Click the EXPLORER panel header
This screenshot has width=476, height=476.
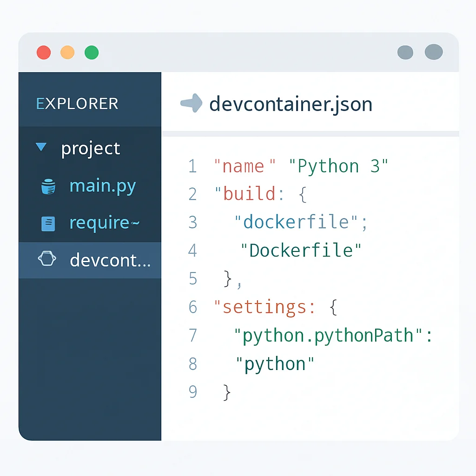[77, 104]
